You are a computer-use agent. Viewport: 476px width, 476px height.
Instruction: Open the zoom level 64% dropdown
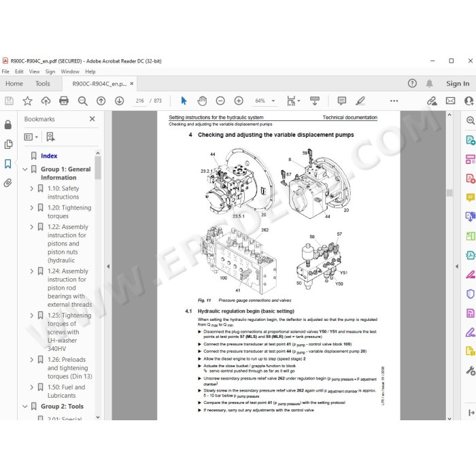(265, 101)
